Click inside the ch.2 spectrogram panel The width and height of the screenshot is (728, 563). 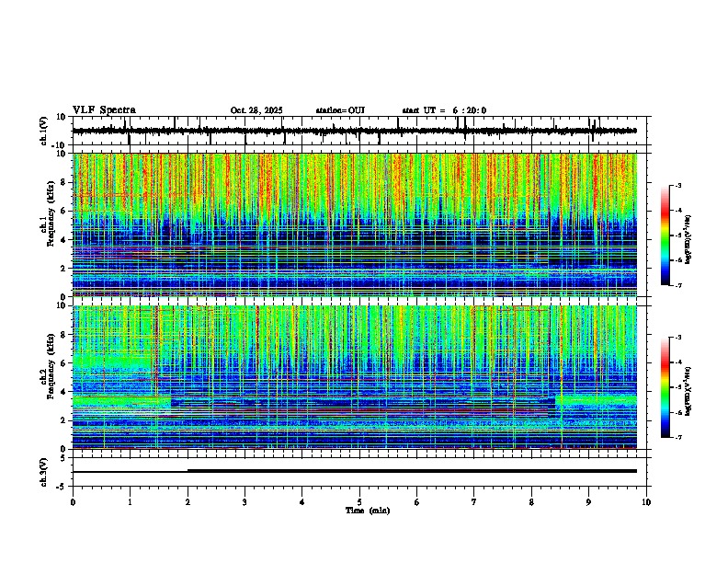[x=354, y=377]
